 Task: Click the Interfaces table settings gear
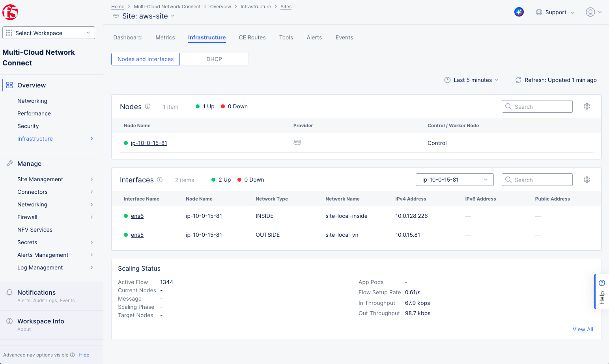[x=587, y=180]
